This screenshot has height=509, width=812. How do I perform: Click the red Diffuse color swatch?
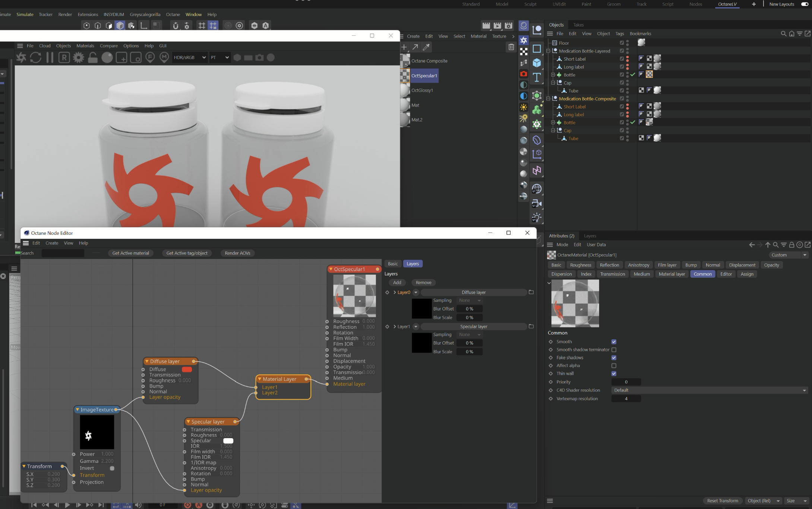point(187,369)
